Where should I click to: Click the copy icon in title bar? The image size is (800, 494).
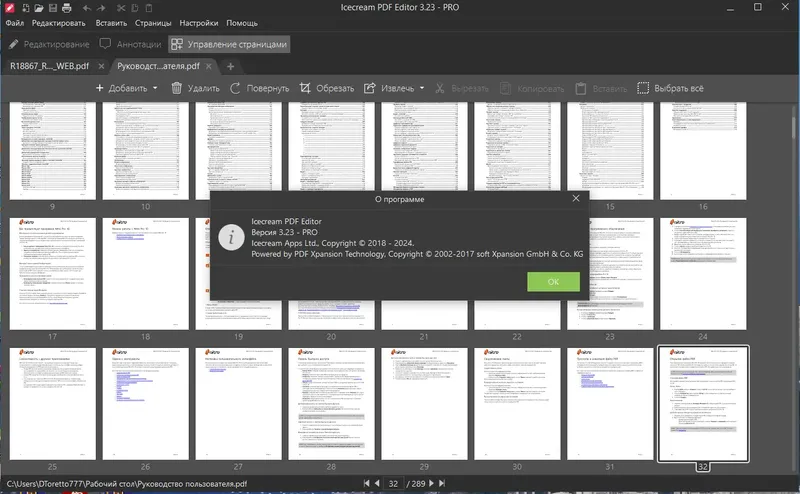tap(135, 8)
